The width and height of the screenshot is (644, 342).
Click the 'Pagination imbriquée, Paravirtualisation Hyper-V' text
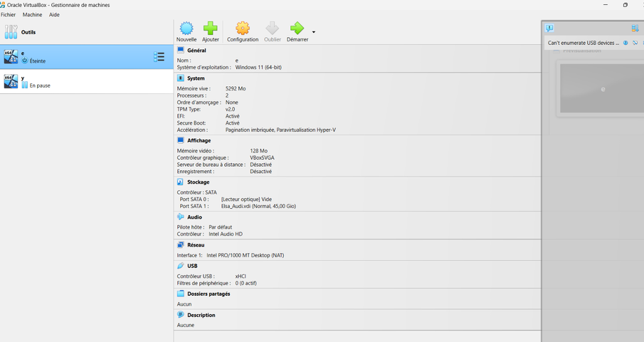point(280,130)
